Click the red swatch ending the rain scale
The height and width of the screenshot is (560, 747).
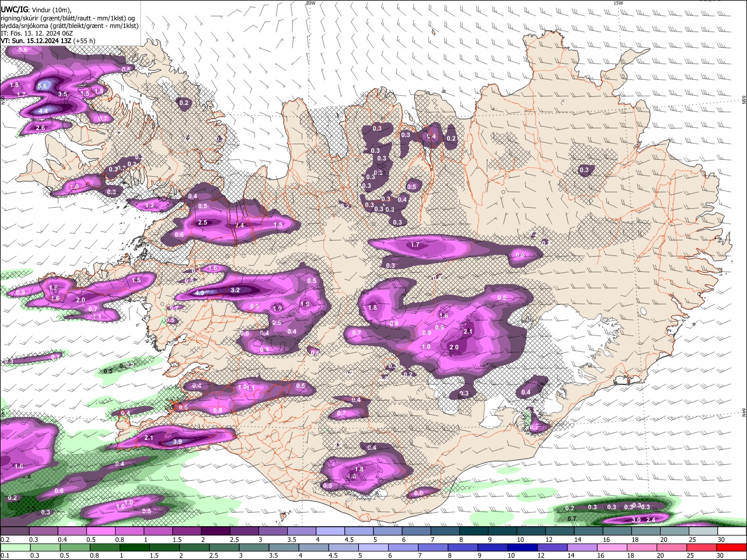tap(731, 547)
